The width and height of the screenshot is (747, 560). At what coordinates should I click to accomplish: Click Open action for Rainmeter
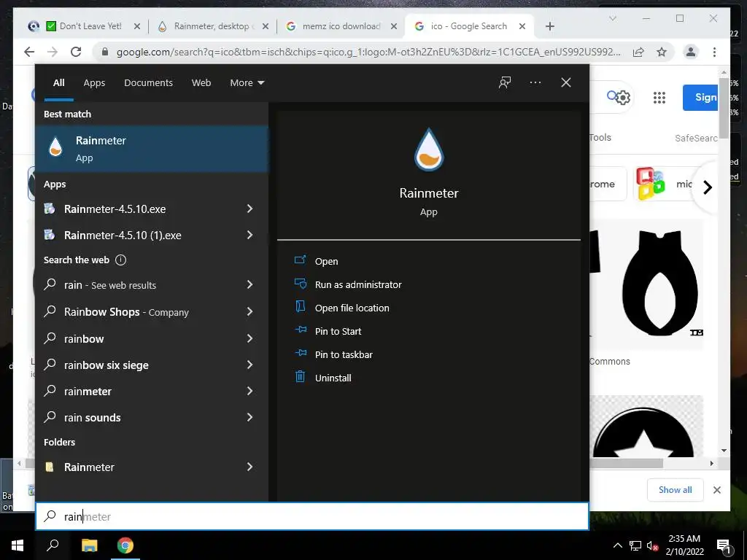tap(326, 262)
